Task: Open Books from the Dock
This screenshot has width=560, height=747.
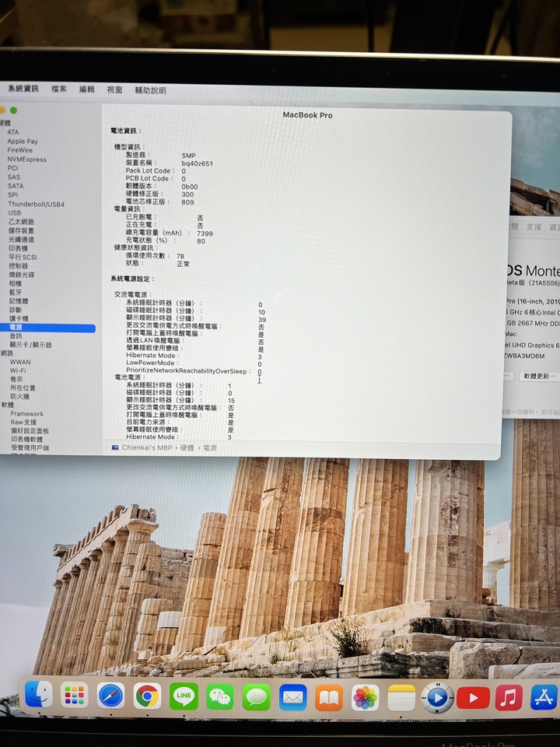Action: [x=329, y=698]
